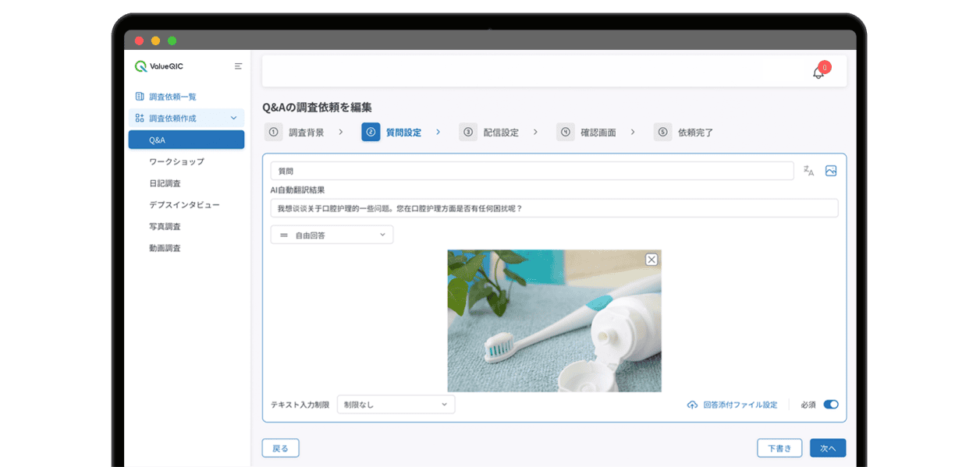Screen dimensions: 980x467
Task: Click the 次へ button
Action: point(827,448)
